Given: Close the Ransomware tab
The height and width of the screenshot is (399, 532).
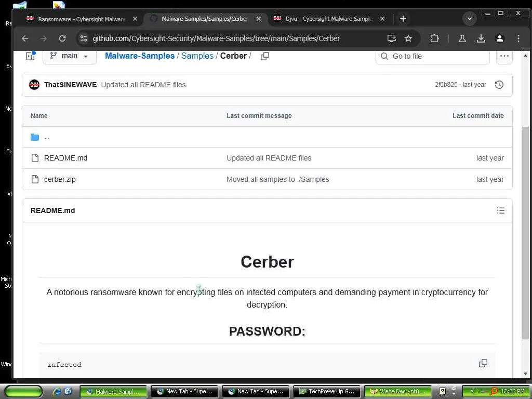Looking at the screenshot, I should 135,19.
